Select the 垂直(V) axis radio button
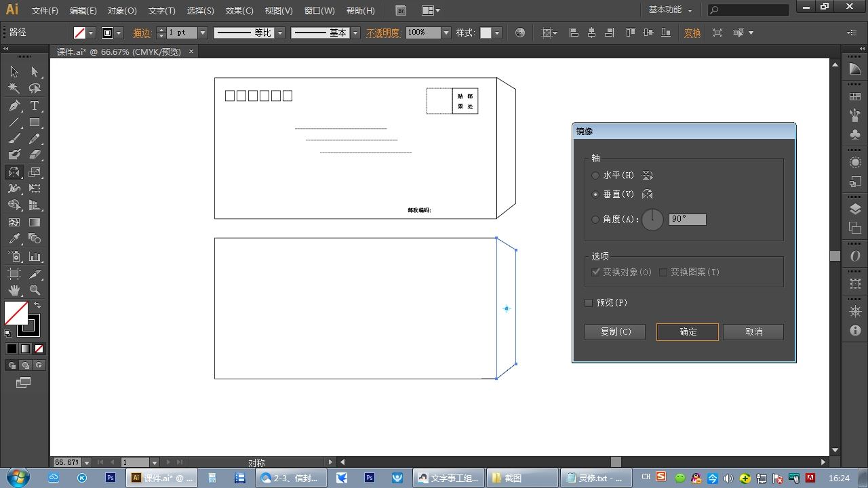This screenshot has width=868, height=488. (x=595, y=195)
